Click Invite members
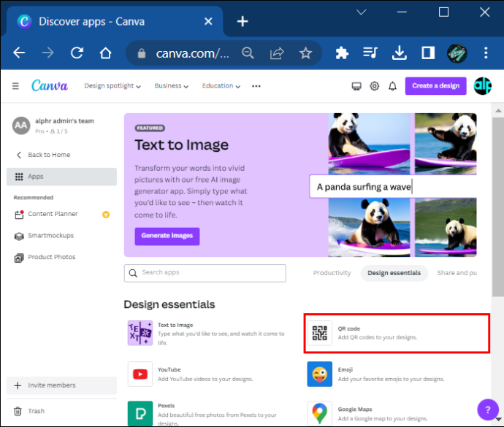This screenshot has width=504, height=427. pos(61,385)
